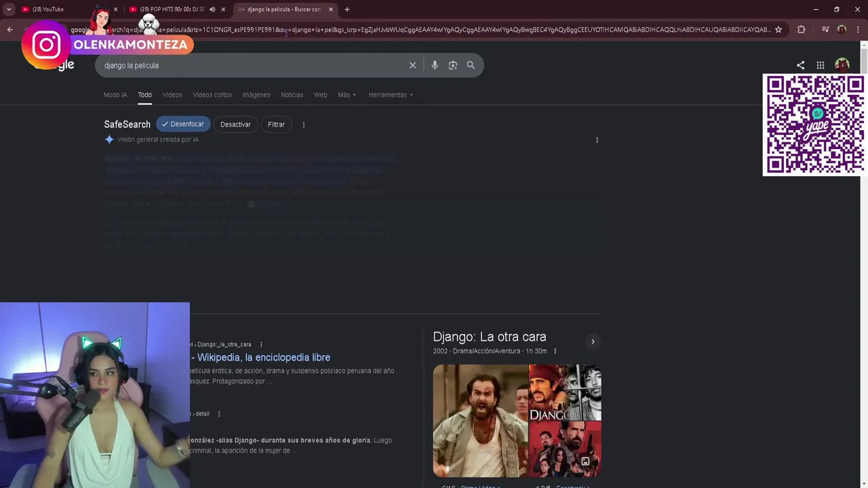The image size is (868, 488).
Task: Select the Filtrar SafeSearch option
Action: pos(276,124)
